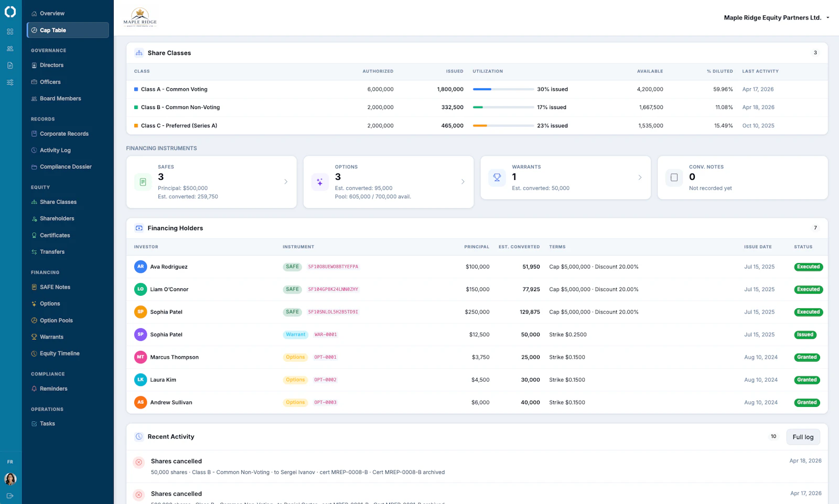Expand the SAFEs card chevron
The height and width of the screenshot is (504, 839).
click(286, 181)
